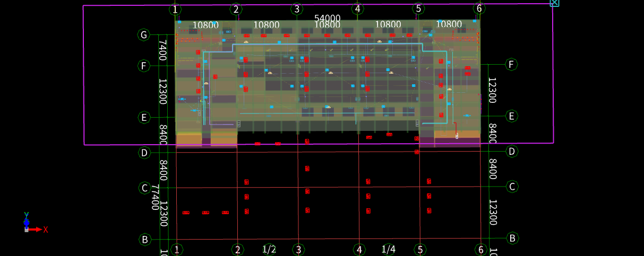Select the 7400 dimension text
The image size is (644, 256).
click(x=163, y=50)
